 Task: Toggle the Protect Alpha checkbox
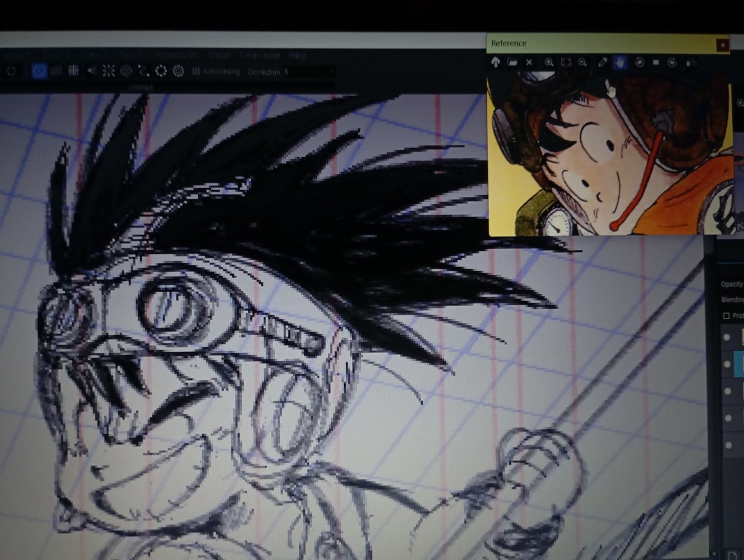pyautogui.click(x=727, y=316)
